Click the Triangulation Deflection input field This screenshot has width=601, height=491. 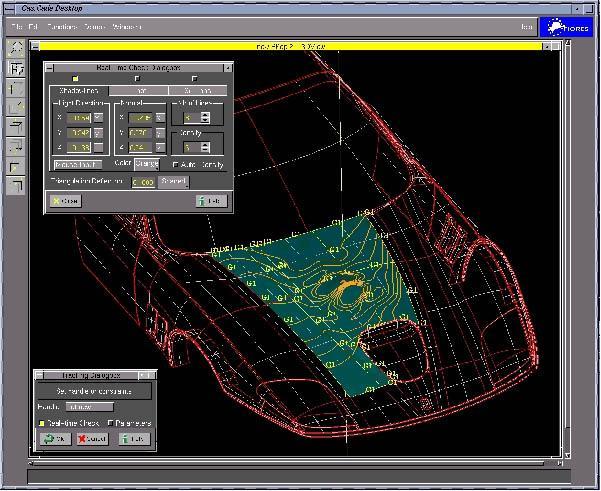[x=144, y=182]
